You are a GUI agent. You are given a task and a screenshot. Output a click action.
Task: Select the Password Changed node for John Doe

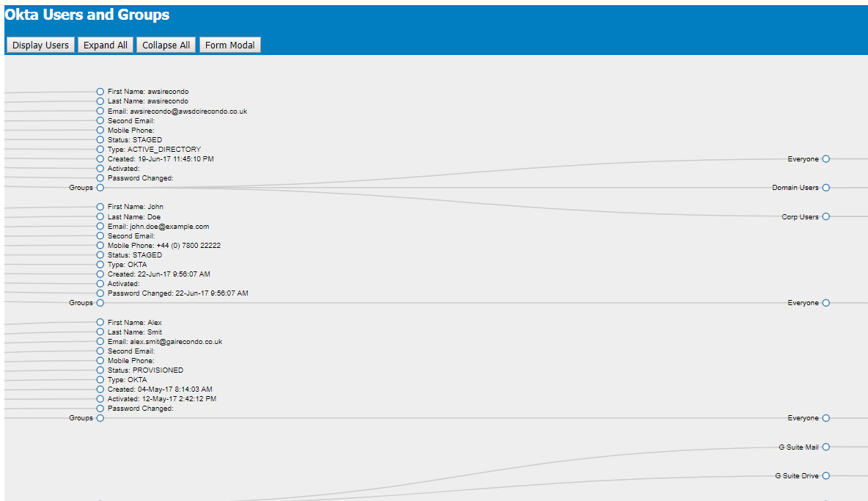100,293
